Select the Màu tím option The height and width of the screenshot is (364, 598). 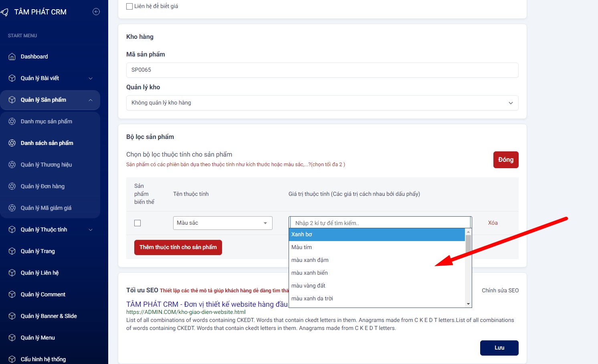(301, 247)
